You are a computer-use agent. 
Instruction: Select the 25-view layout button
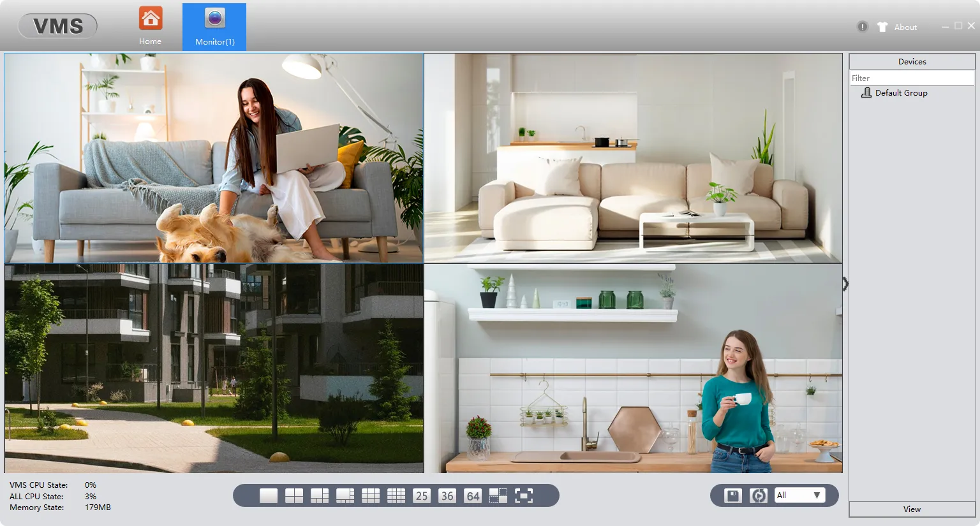421,495
